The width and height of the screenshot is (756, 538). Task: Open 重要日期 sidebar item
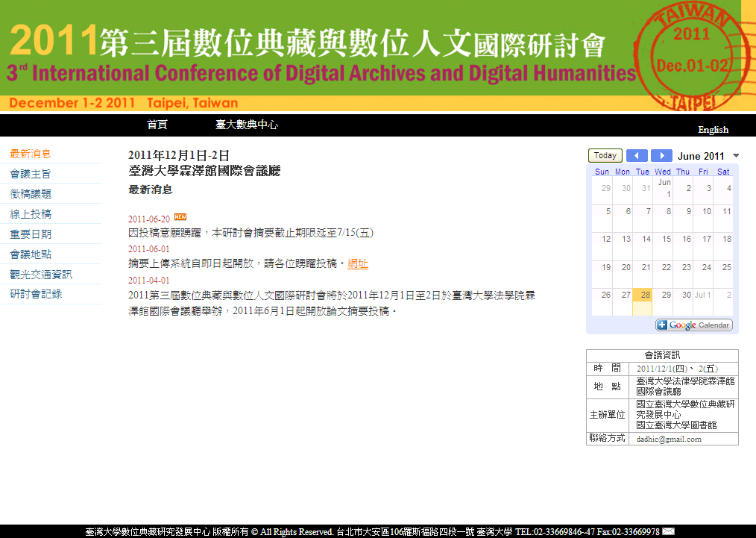[31, 234]
